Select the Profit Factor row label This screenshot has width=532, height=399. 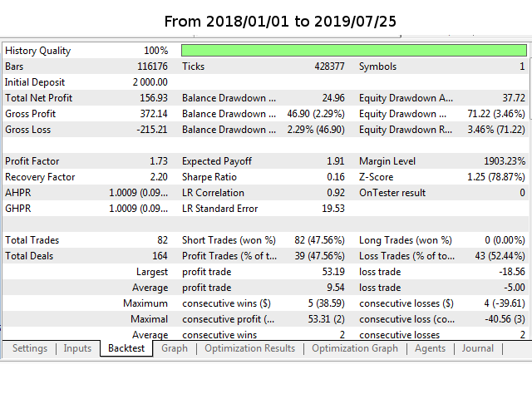[32, 161]
